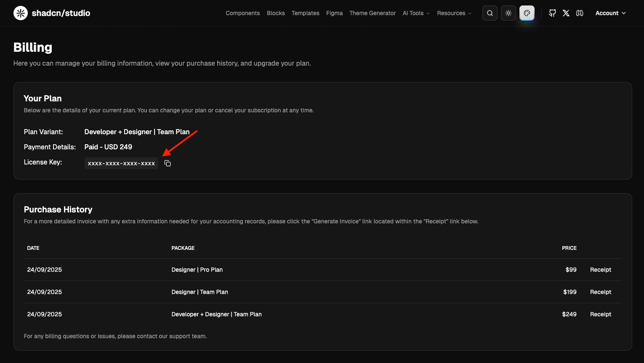Open Theme Generator from the navbar
The width and height of the screenshot is (644, 363).
pyautogui.click(x=372, y=13)
